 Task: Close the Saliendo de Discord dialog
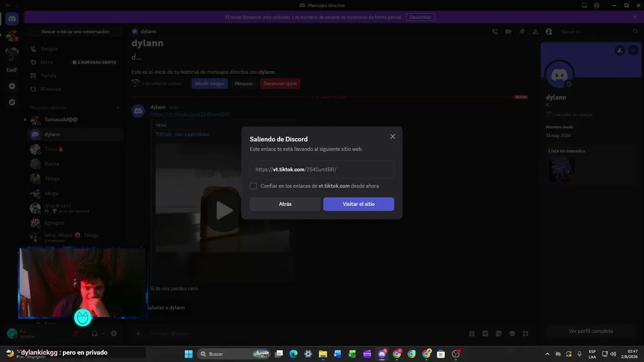coord(392,136)
